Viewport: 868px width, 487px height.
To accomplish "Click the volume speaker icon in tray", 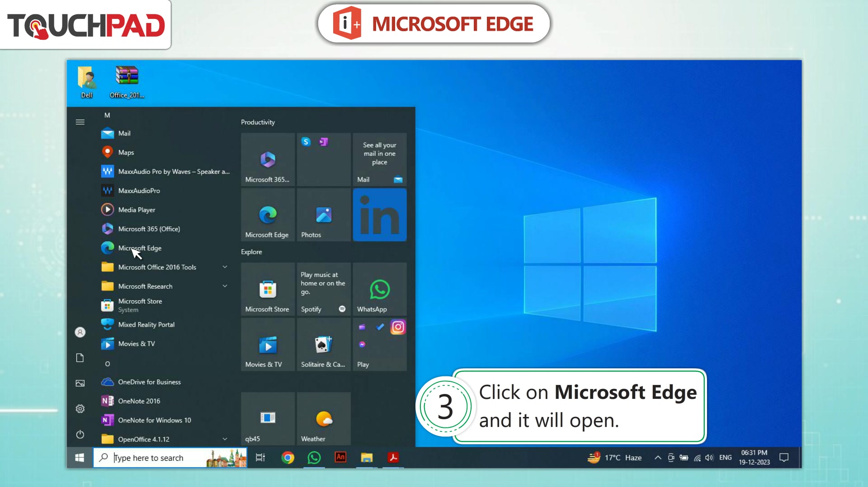I will 709,458.
